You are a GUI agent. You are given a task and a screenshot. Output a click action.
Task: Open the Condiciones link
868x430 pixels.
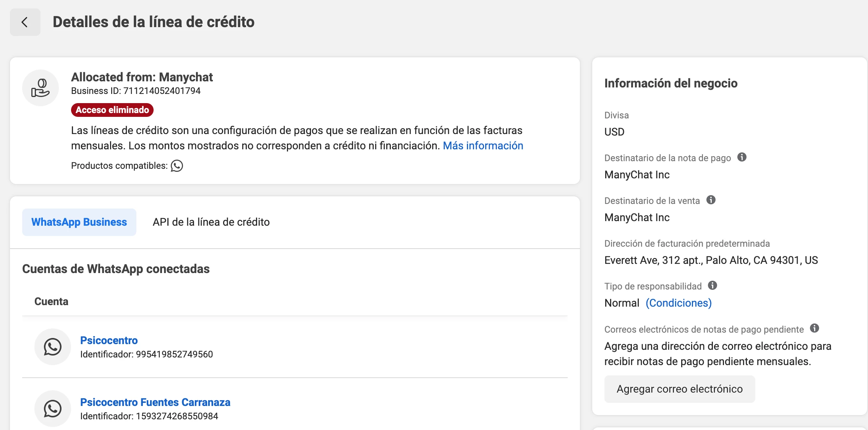pyautogui.click(x=679, y=303)
